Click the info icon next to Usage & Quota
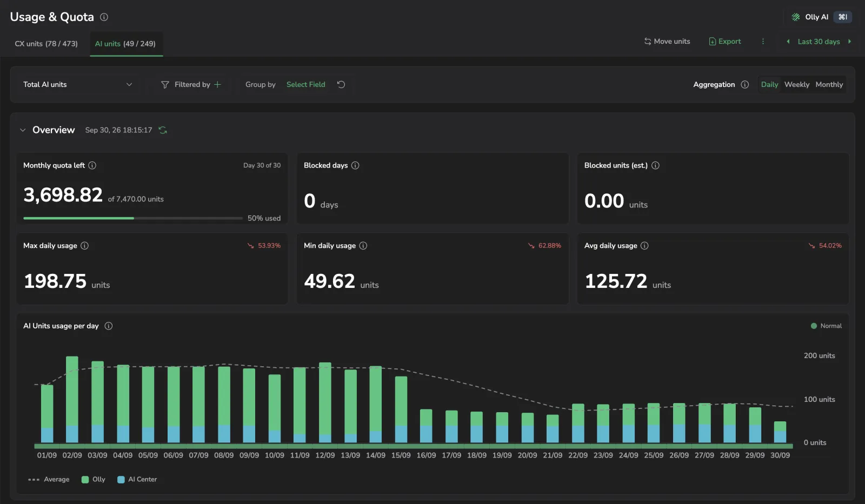Viewport: 865px width, 504px height. 104,17
